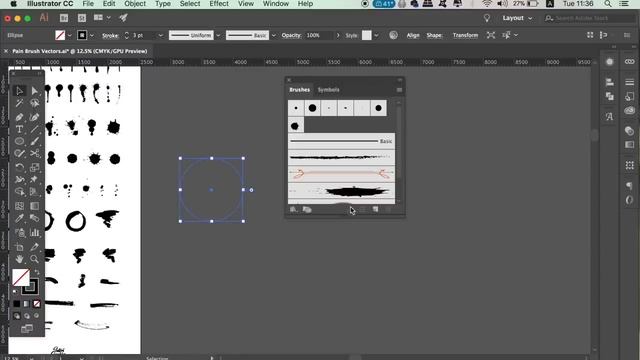Open the graphic Style dropdown
Screen dimensions: 640x360
click(376, 36)
